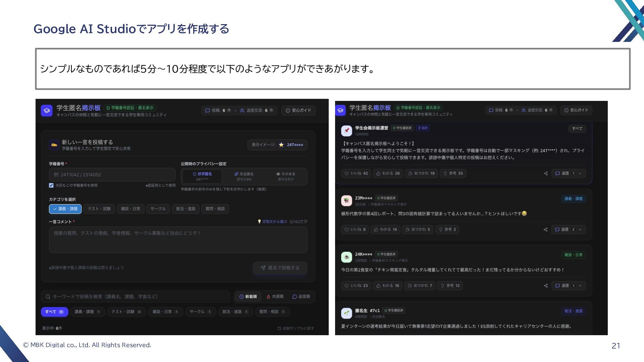Click the graduation cap logo in left app
The height and width of the screenshot is (362, 644).
[x=47, y=111]
